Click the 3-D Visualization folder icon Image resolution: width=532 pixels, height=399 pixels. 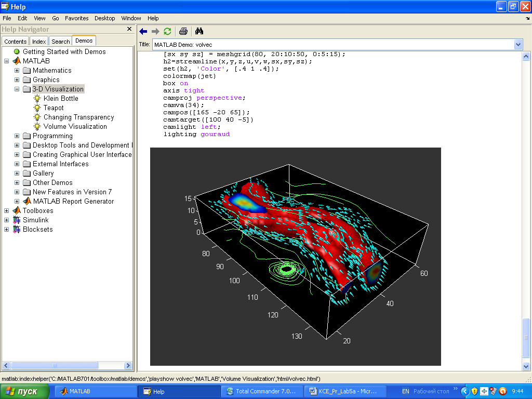pos(27,89)
